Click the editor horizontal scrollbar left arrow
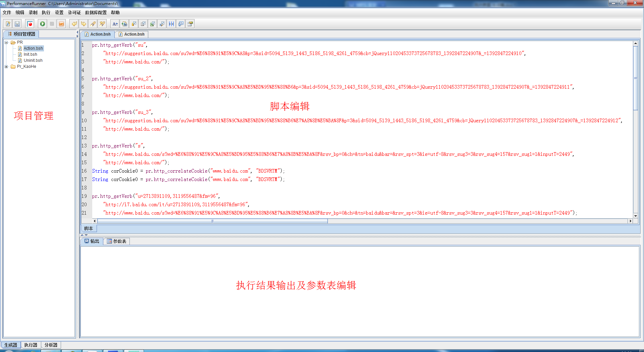644x352 pixels. pyautogui.click(x=95, y=221)
